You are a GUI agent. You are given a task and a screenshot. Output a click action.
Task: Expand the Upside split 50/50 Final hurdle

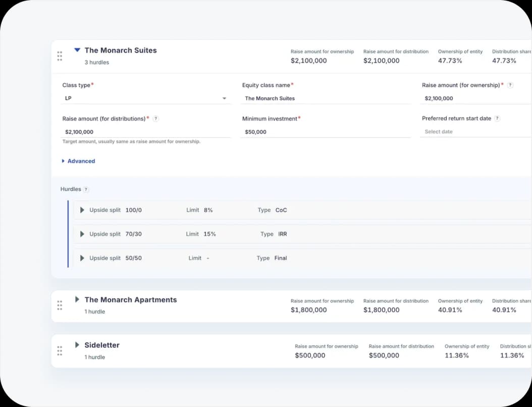click(x=82, y=258)
